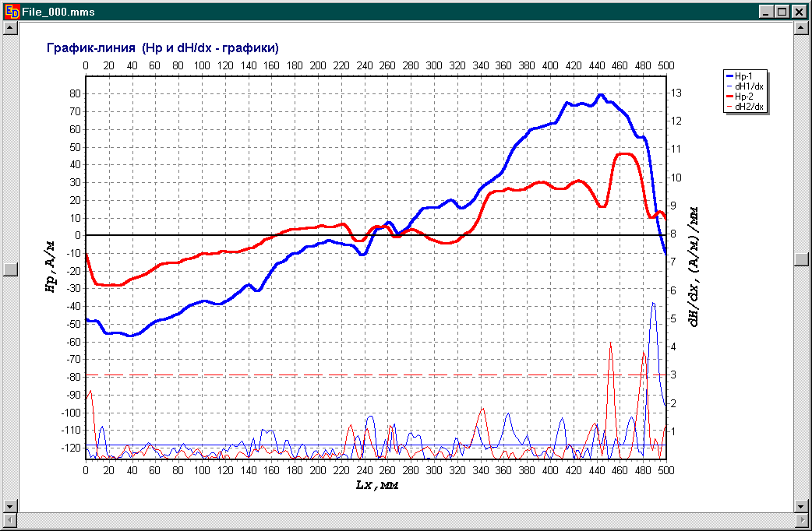Click the 'Lx, мм' x-axis label
The width and height of the screenshot is (812, 531).
click(377, 486)
